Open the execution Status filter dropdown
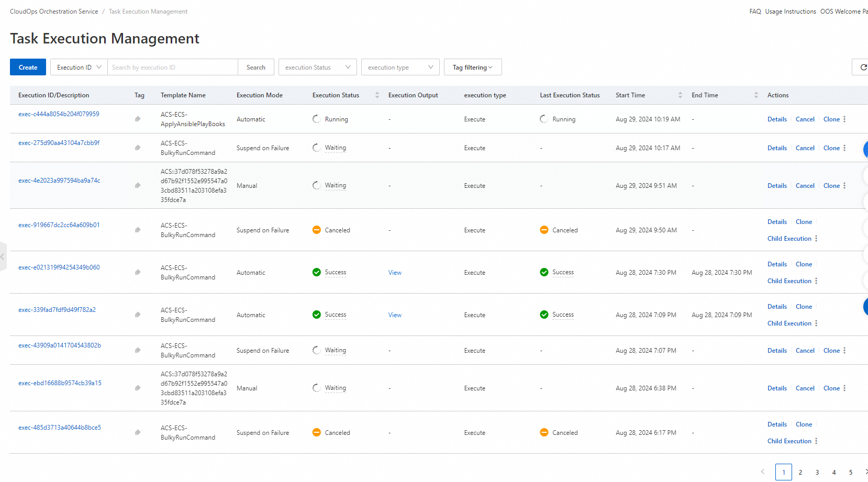Screen dimensions: 868x482 click(317, 68)
